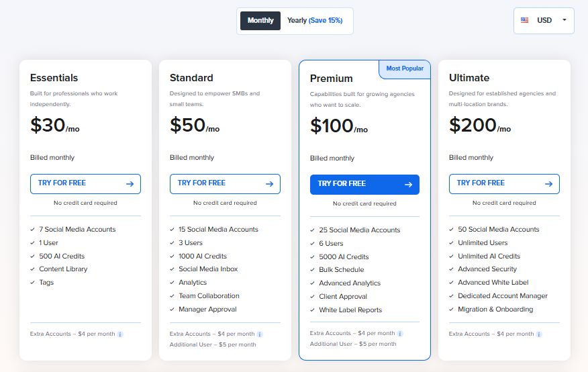This screenshot has width=588, height=372.
Task: Click the Ultimate plan $200/mo price
Action: tap(479, 126)
